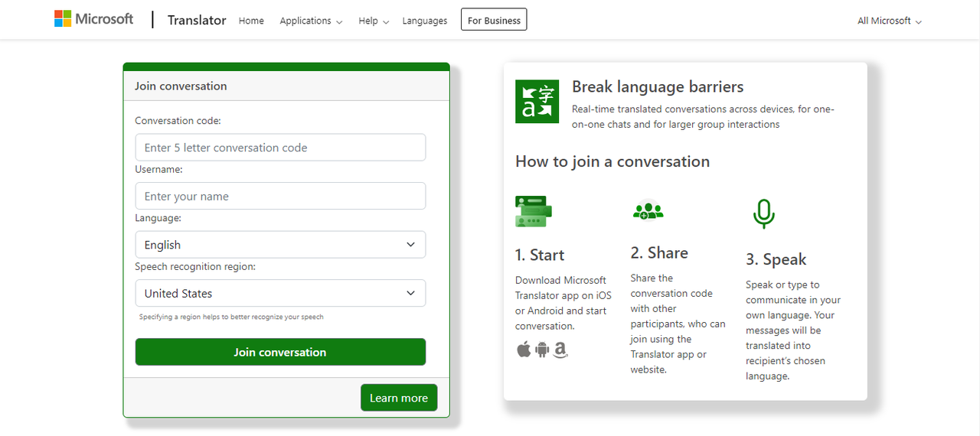
Task: Expand the Applications menu
Action: point(311,21)
